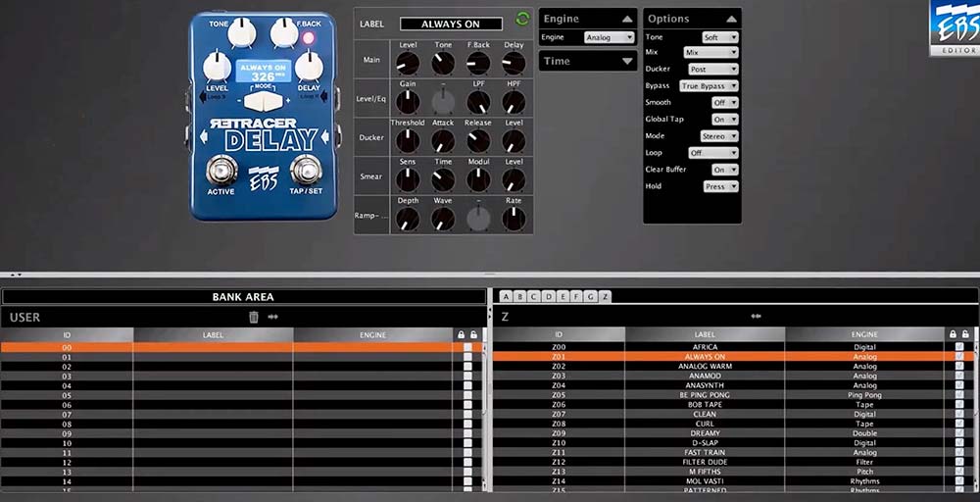Click the closed padlock icon in USER header
The width and height of the screenshot is (980, 502).
click(x=462, y=335)
